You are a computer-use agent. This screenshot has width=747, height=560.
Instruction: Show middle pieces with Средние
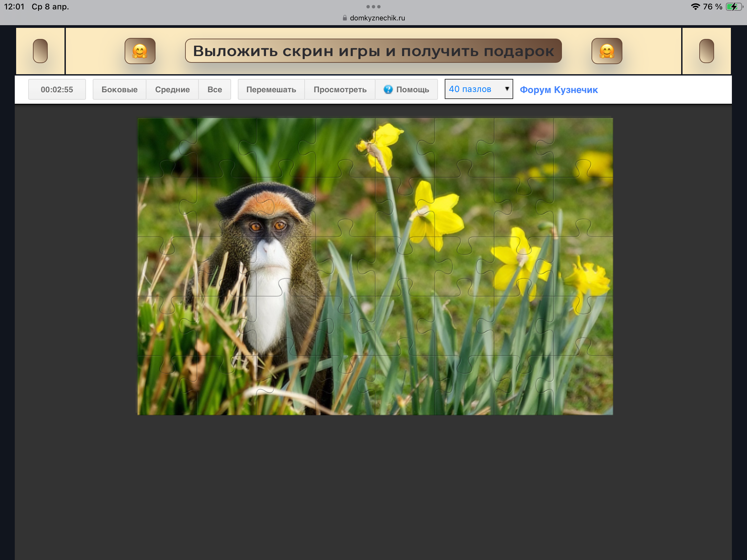172,89
